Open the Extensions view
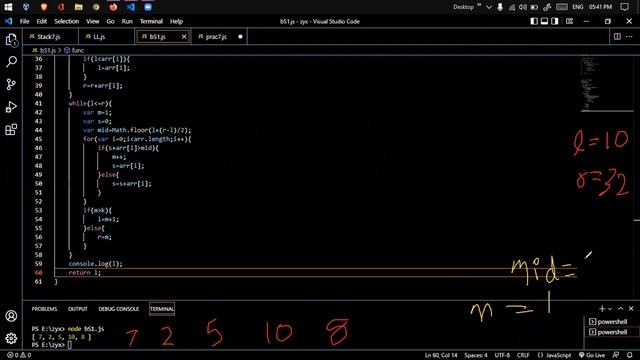The image size is (640, 360). 11,129
